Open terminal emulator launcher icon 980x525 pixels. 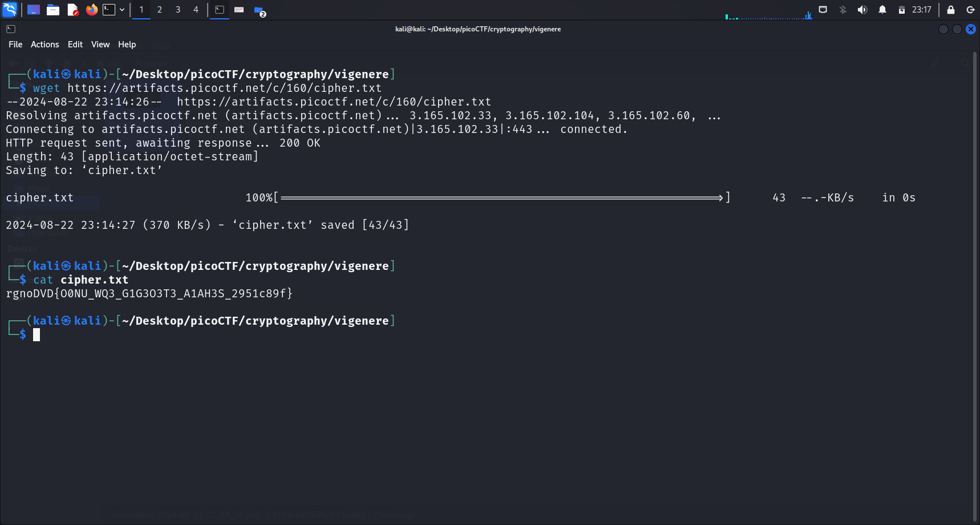click(109, 10)
